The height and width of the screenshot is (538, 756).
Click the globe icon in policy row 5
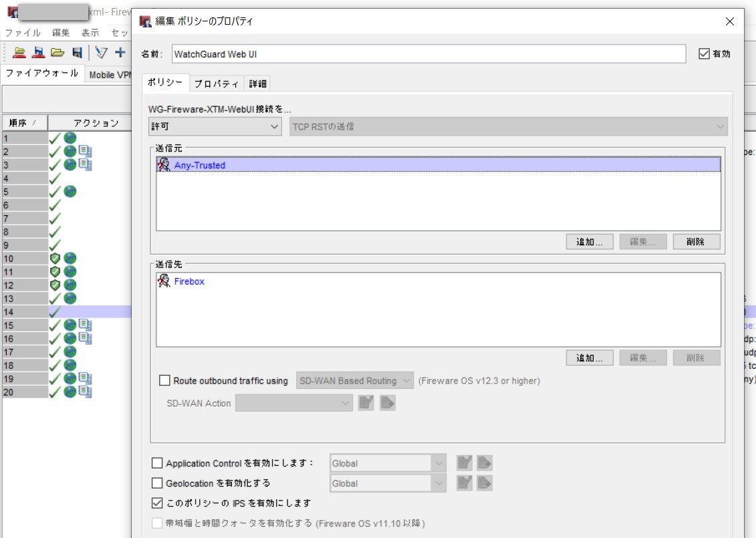pyautogui.click(x=70, y=191)
